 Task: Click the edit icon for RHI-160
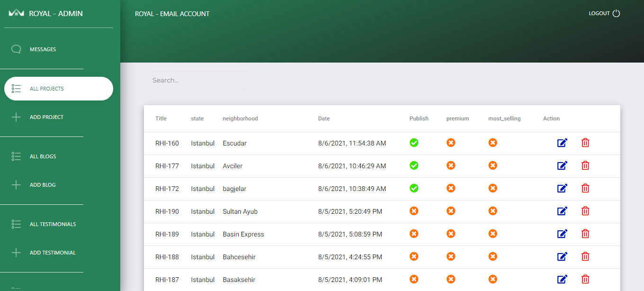click(x=562, y=143)
